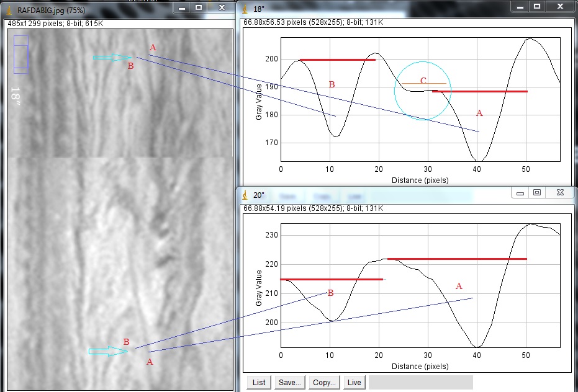
Task: Maximize the RAFDABIG.jpg image window
Action: click(x=199, y=7)
